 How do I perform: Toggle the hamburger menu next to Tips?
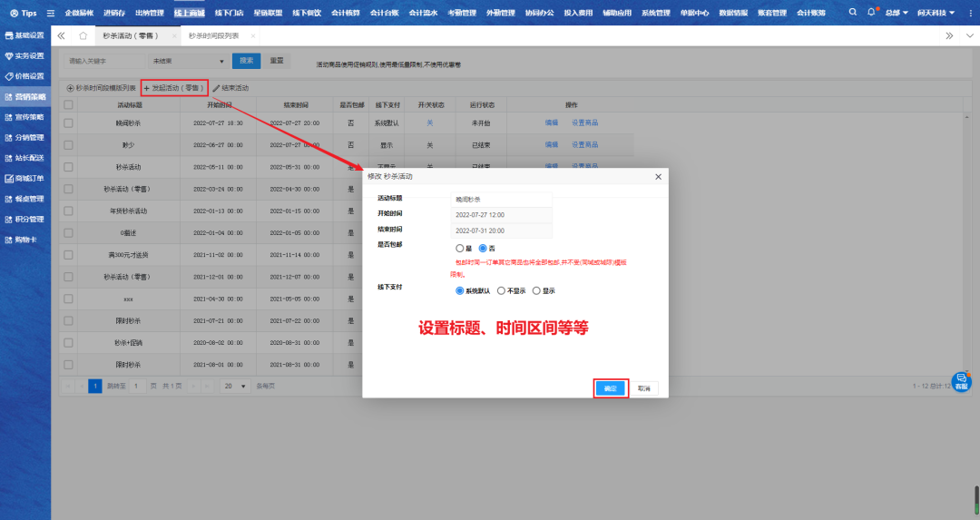click(50, 14)
